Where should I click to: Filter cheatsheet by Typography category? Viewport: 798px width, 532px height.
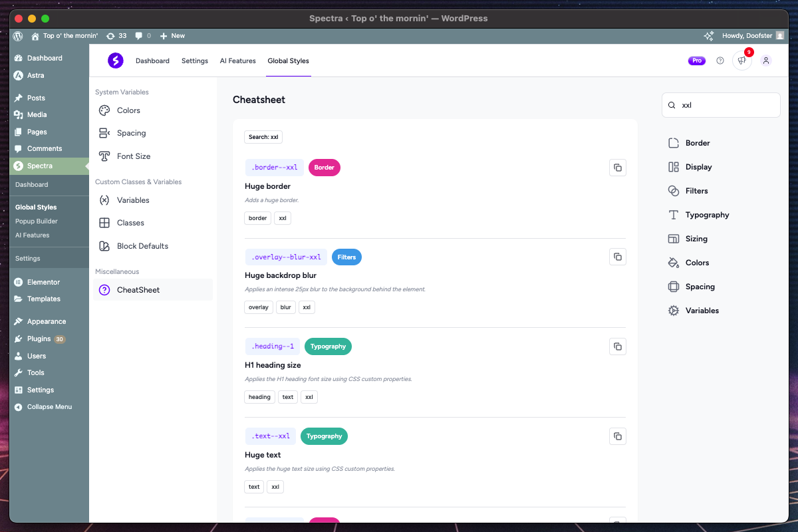tap(707, 215)
